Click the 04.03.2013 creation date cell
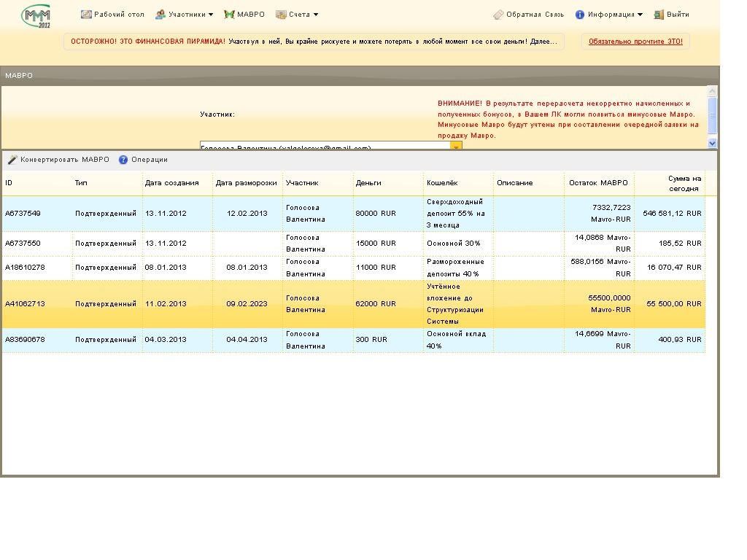The image size is (747, 560). click(x=177, y=340)
